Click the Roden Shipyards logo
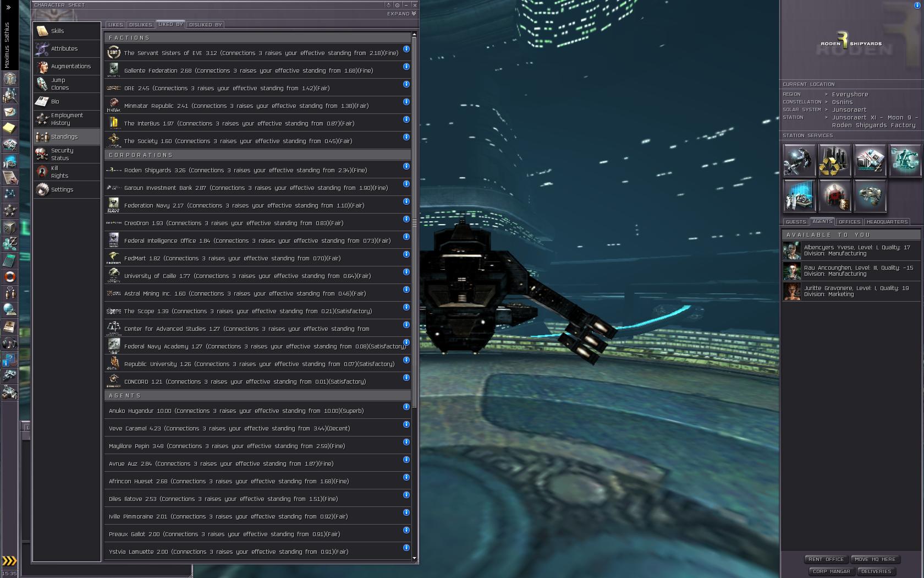 pos(851,42)
